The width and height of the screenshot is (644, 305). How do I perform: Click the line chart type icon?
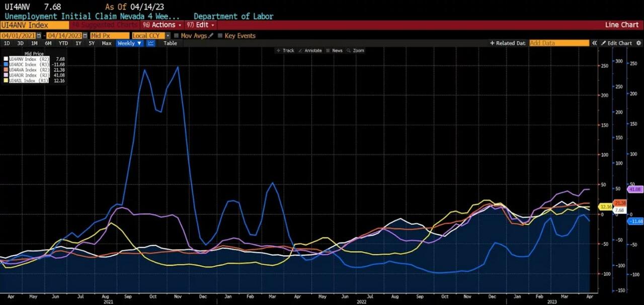[151, 43]
